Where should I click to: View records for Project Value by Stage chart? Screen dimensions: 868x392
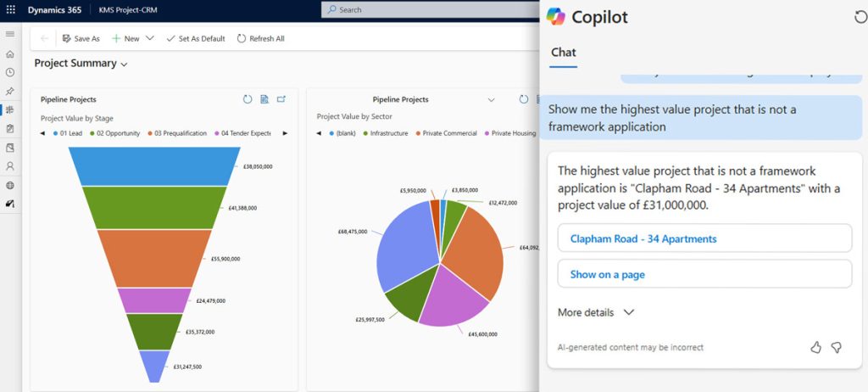pyautogui.click(x=264, y=99)
